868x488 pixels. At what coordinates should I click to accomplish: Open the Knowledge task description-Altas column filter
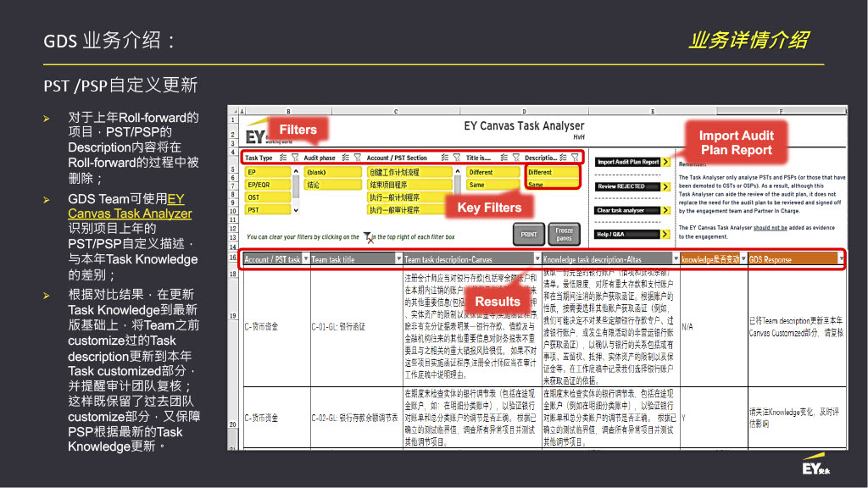(x=676, y=259)
